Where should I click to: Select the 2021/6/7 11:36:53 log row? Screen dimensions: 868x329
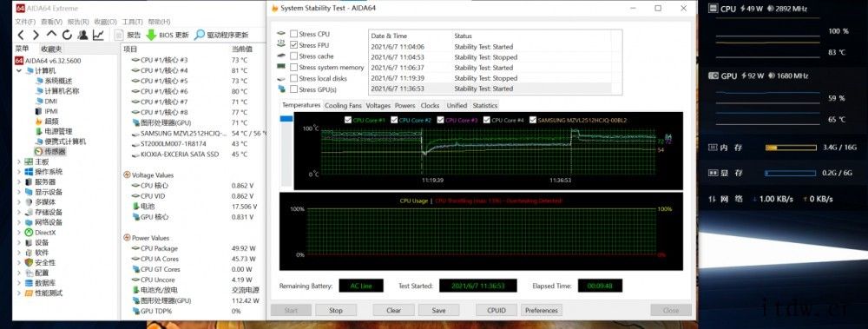tap(490, 89)
